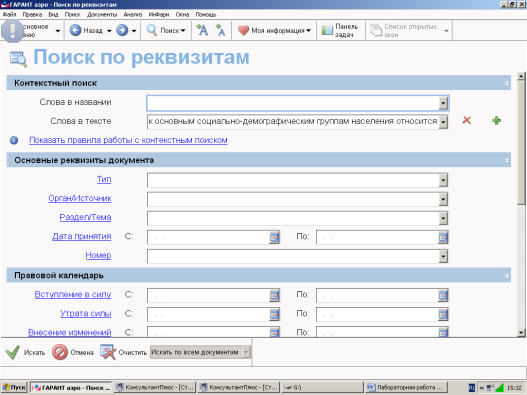Click the Дата принятия link
The image size is (527, 395).
[82, 236]
